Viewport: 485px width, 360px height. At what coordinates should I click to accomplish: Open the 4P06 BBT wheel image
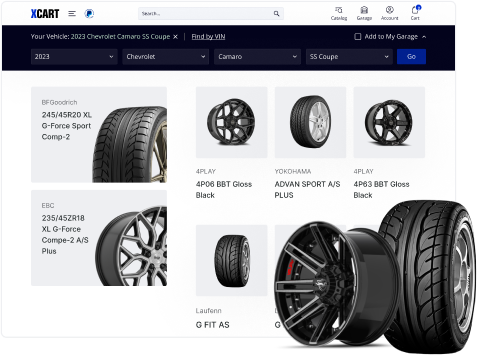click(x=232, y=122)
